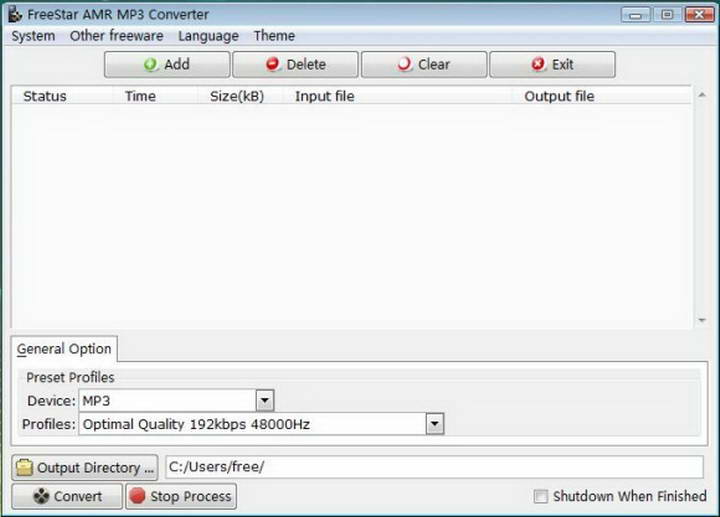Close the FreeStar AMR MP3 Converter window

pos(699,15)
